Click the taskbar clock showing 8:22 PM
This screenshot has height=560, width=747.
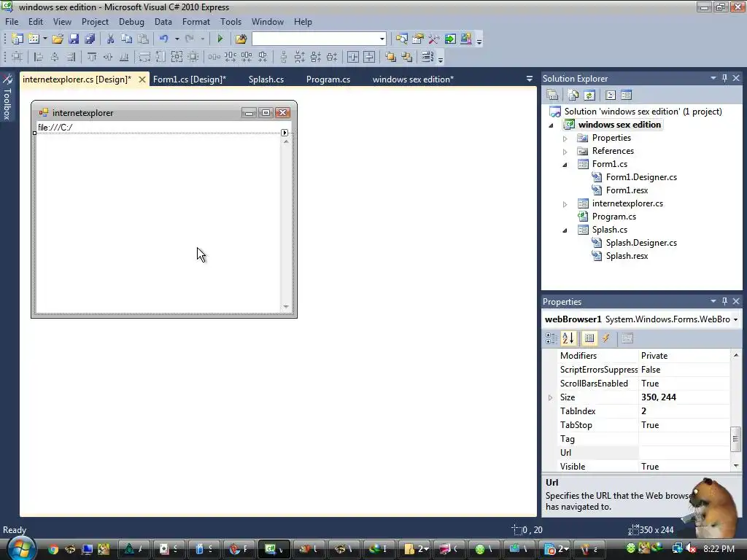point(719,549)
